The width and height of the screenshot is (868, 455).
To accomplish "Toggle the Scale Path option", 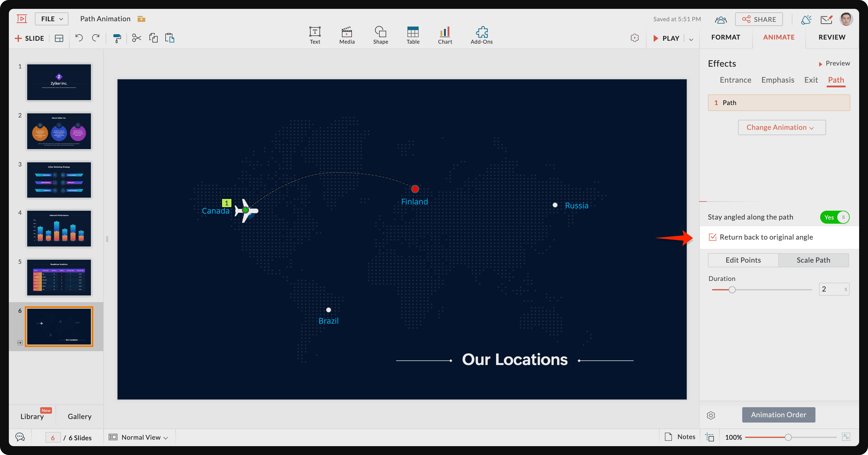I will [813, 260].
